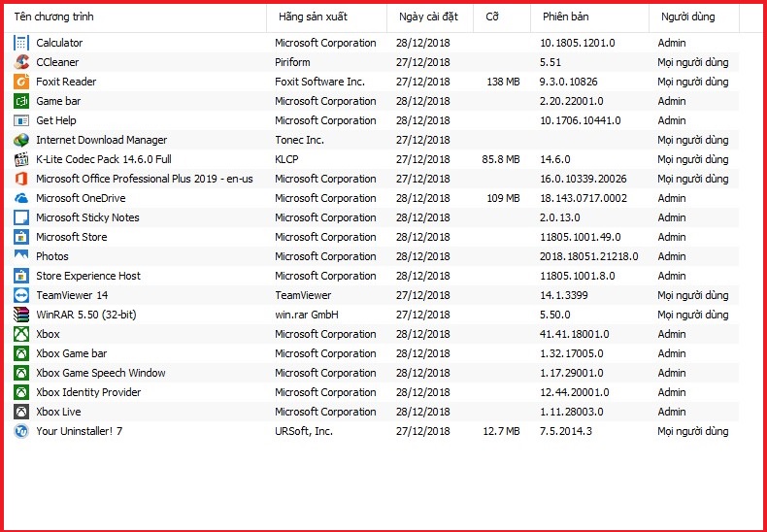Image resolution: width=767 pixels, height=532 pixels.
Task: Click the TeamViewer 14 icon
Action: click(x=21, y=295)
